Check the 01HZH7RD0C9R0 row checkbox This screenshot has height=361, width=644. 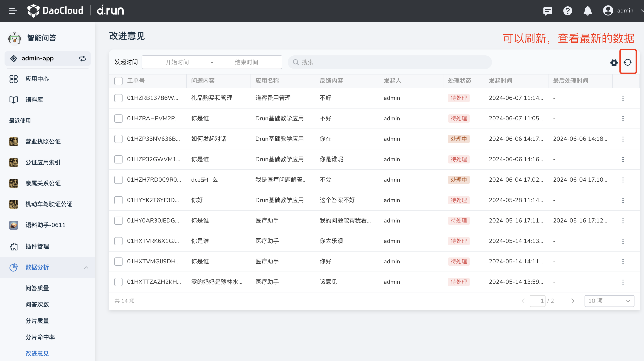point(118,180)
